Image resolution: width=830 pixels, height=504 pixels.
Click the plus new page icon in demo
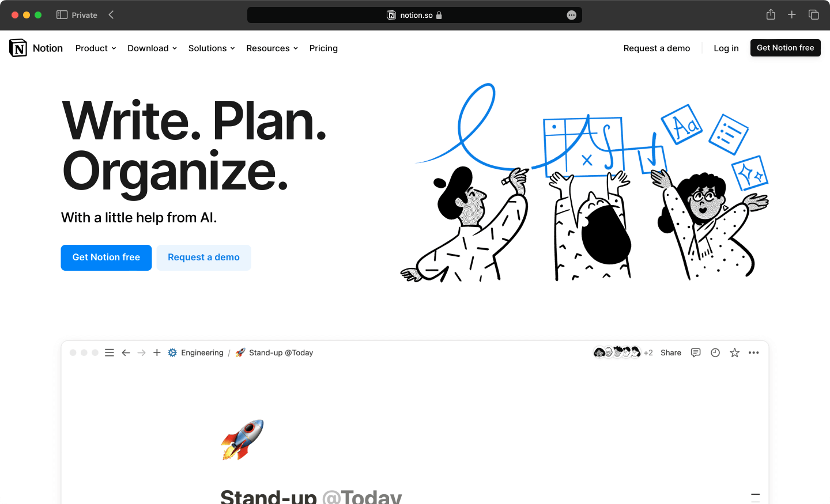pyautogui.click(x=157, y=353)
